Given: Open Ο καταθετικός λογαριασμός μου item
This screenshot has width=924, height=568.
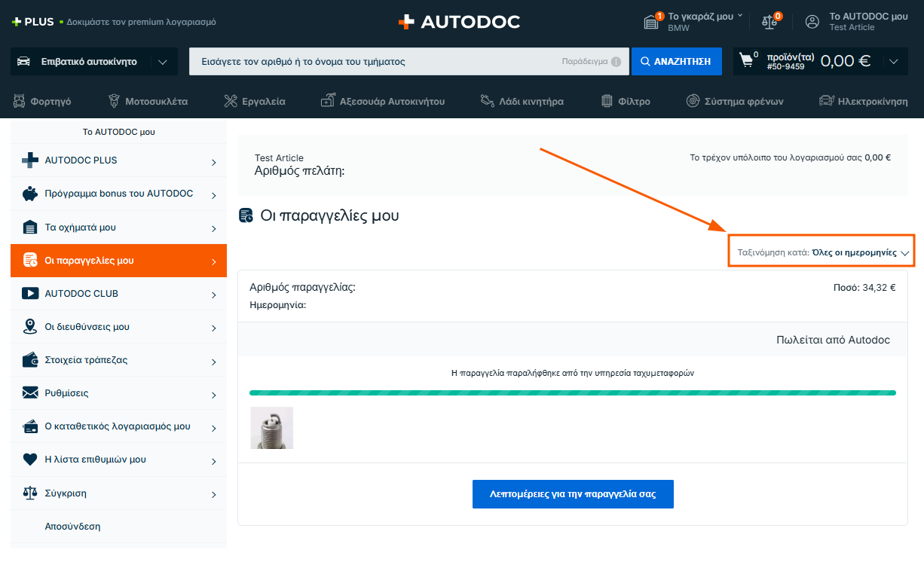Looking at the screenshot, I should pyautogui.click(x=118, y=426).
